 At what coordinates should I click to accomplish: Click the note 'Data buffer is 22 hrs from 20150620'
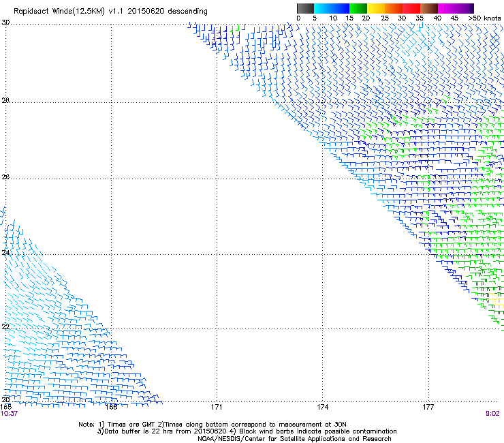(x=166, y=431)
